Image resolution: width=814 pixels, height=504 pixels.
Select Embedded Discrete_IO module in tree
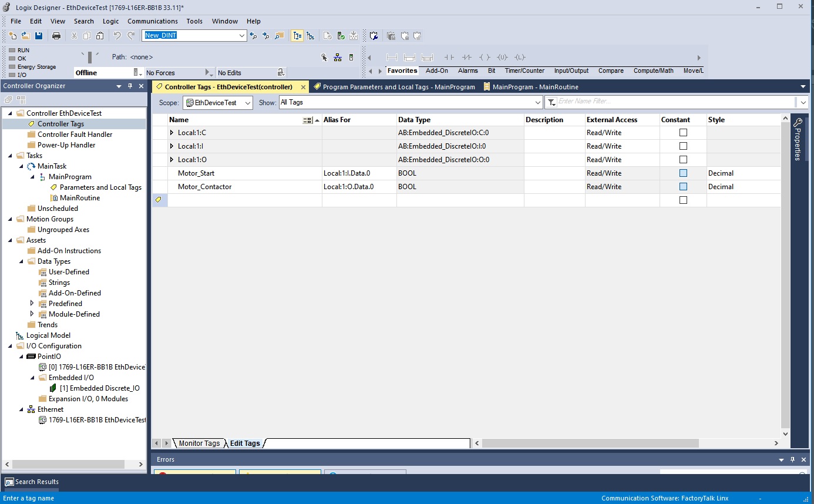click(x=100, y=388)
